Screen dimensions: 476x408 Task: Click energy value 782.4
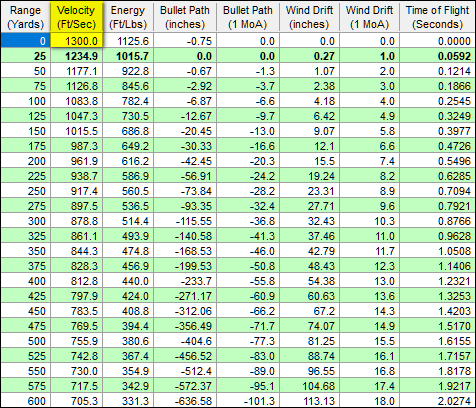128,101
